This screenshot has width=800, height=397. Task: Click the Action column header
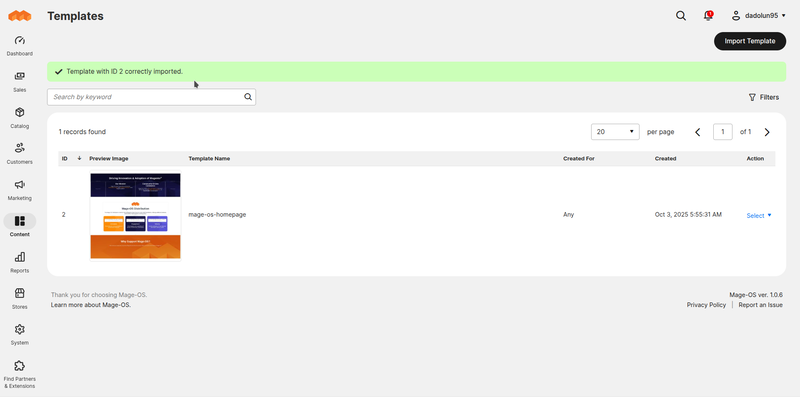755,159
